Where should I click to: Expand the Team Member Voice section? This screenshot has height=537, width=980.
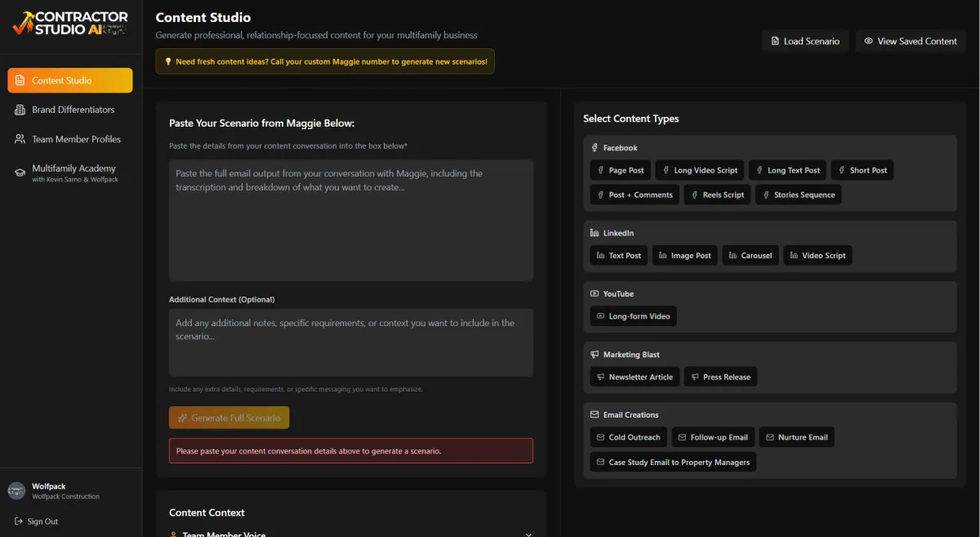click(351, 533)
